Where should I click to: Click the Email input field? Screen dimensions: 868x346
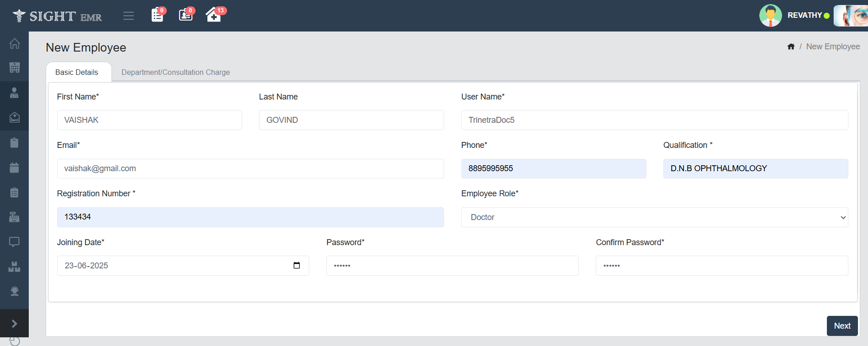coord(250,168)
